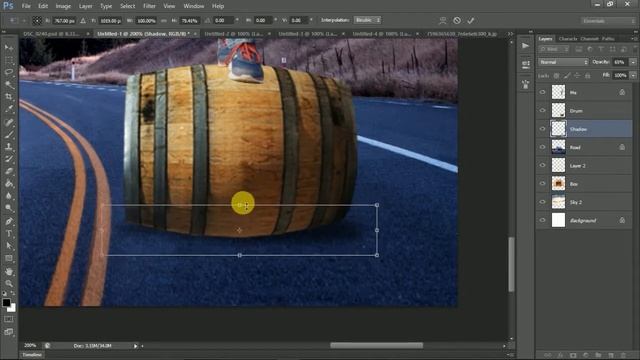Click the vertical canvas scrollbar thumb
Image resolution: width=640 pixels, height=360 pixels.
pyautogui.click(x=511, y=264)
